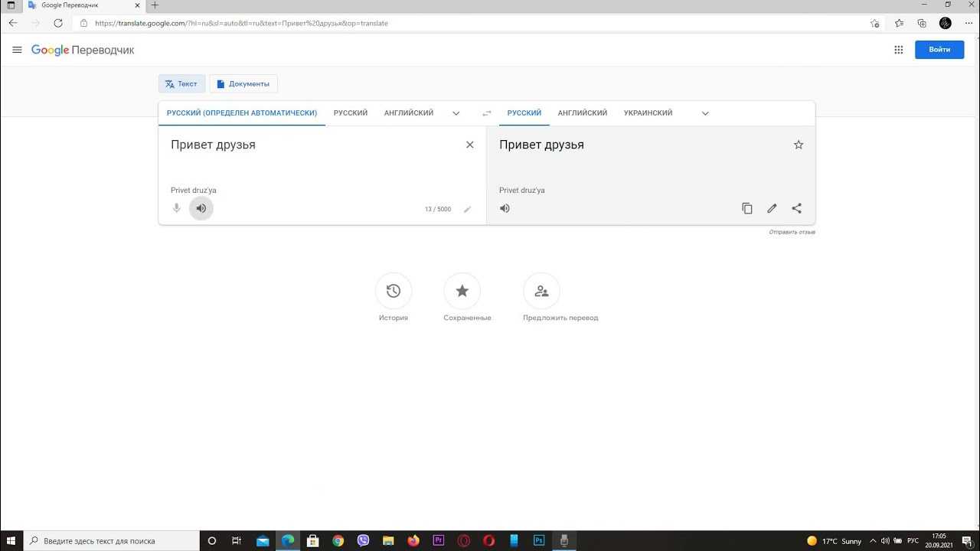The height and width of the screenshot is (551, 980).
Task: Expand the target languages dropdown arrow
Action: click(x=705, y=113)
